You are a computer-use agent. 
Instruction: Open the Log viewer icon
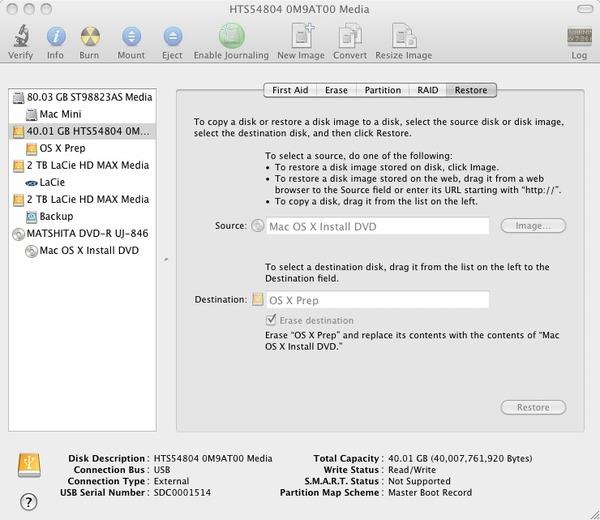pyautogui.click(x=579, y=37)
